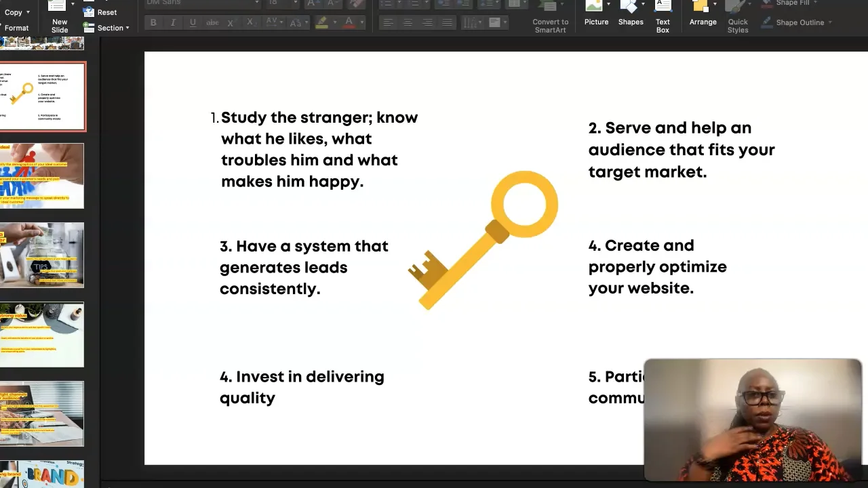
Task: Apply the red font color
Action: tap(349, 22)
